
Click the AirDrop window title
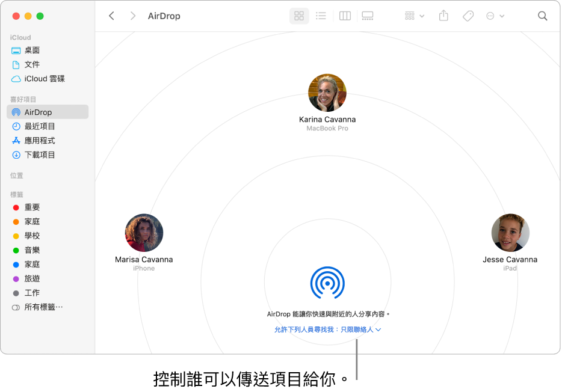[x=164, y=16]
